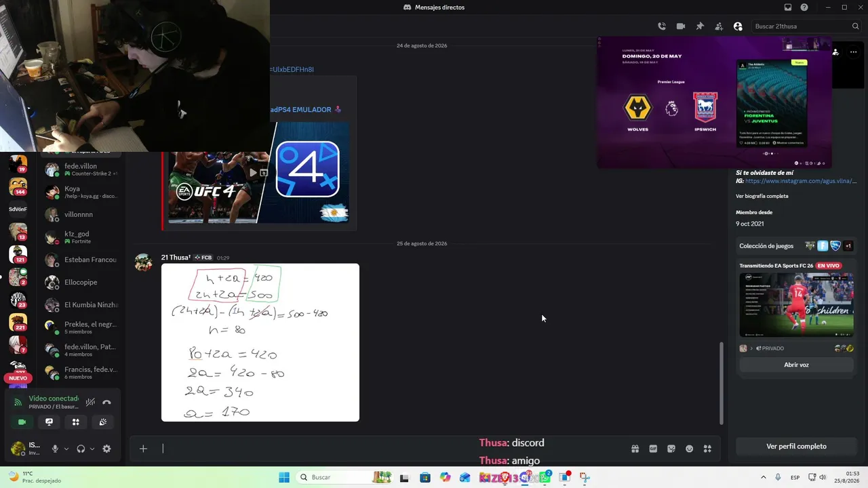868x488 pixels.
Task: Start a video call from the header
Action: click(x=681, y=26)
